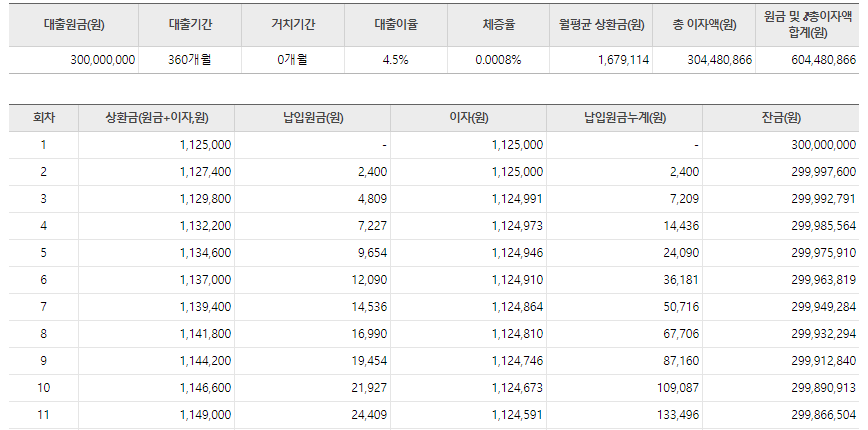Click the principal payment 4,809
The image size is (868, 430).
pos(374,199)
